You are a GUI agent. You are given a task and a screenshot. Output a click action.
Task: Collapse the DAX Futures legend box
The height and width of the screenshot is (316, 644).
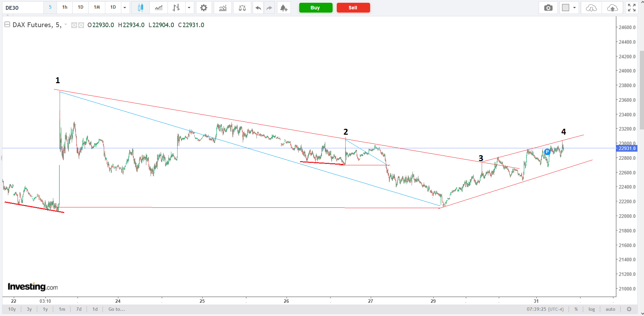point(7,25)
